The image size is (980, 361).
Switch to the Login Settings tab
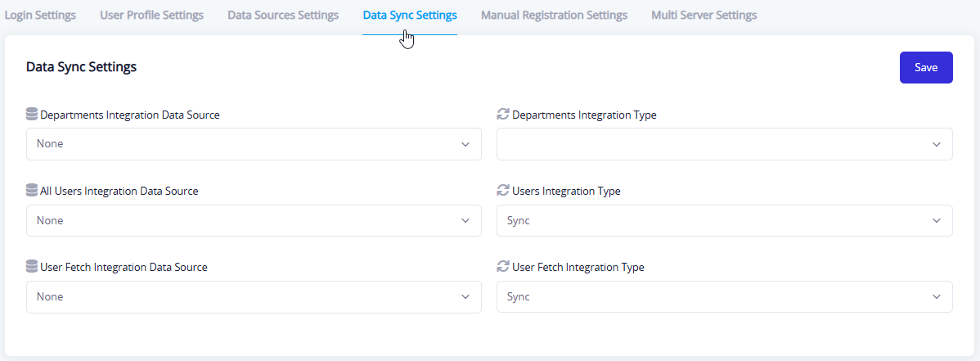click(40, 15)
